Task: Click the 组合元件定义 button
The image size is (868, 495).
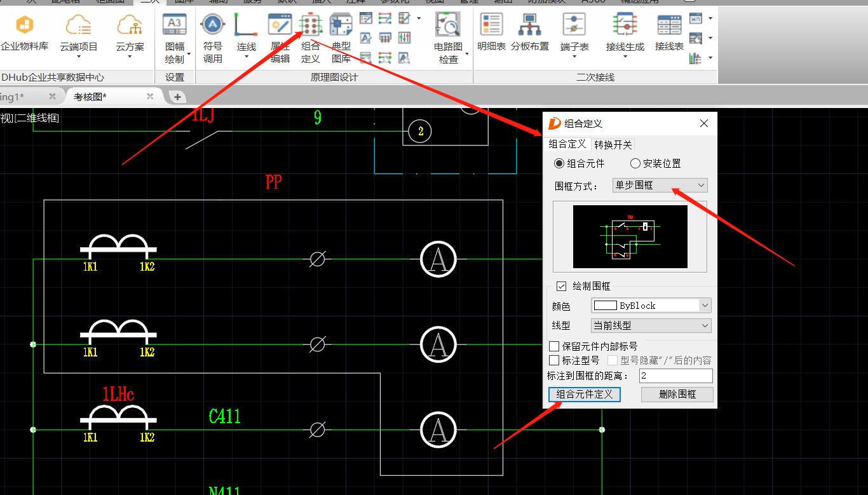Action: tap(584, 395)
